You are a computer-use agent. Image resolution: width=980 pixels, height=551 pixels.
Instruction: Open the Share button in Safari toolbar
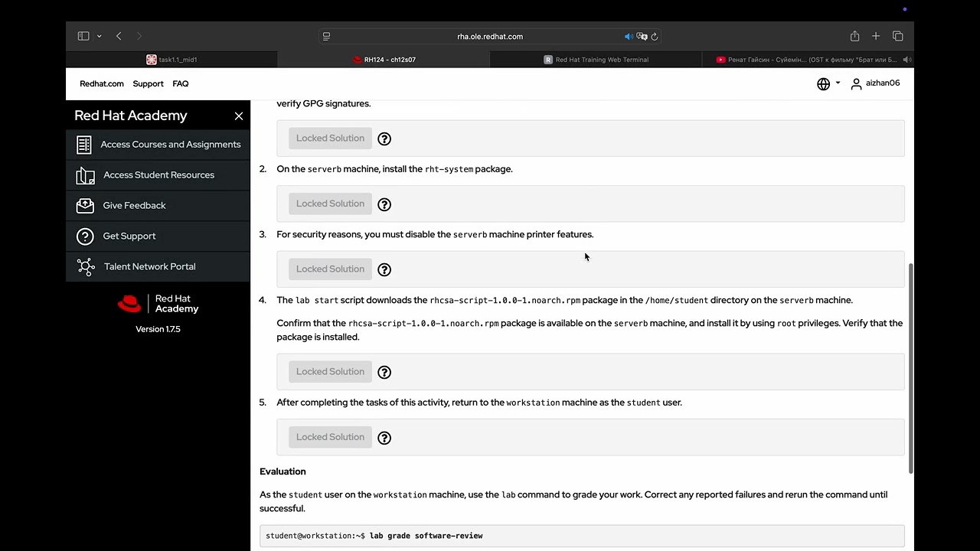854,36
